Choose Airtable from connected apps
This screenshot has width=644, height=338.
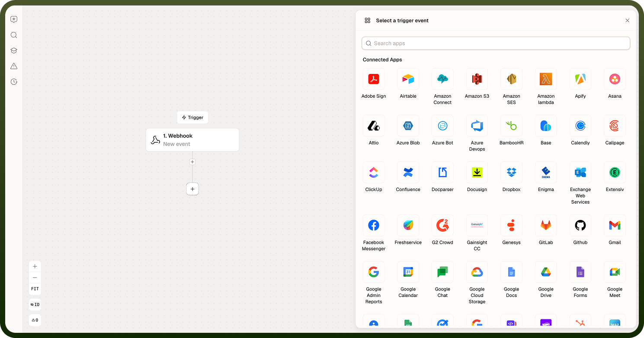point(408,79)
